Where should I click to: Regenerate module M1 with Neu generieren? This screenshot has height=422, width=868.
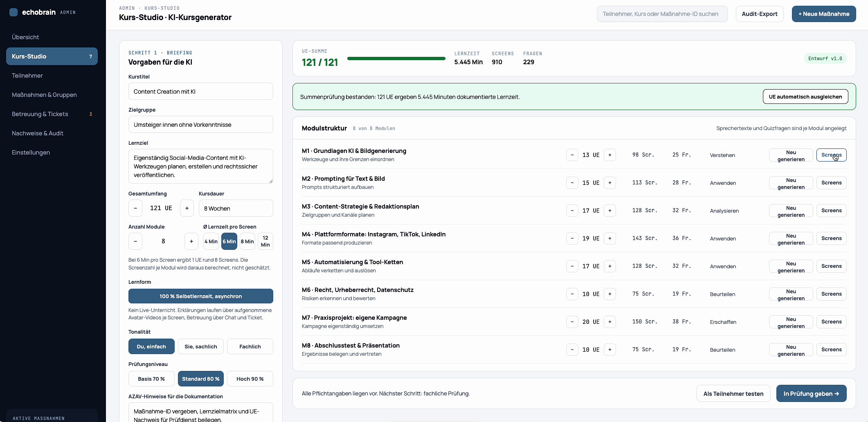point(791,155)
